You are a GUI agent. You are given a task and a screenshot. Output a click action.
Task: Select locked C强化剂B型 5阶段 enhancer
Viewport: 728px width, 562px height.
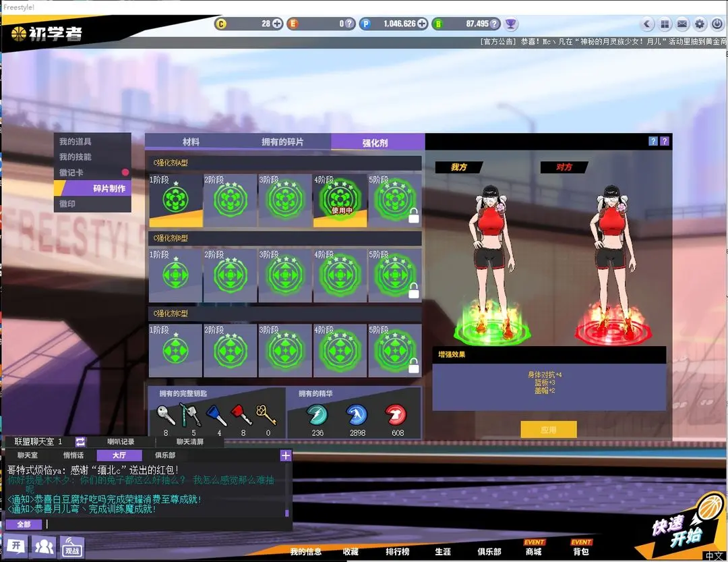click(394, 276)
